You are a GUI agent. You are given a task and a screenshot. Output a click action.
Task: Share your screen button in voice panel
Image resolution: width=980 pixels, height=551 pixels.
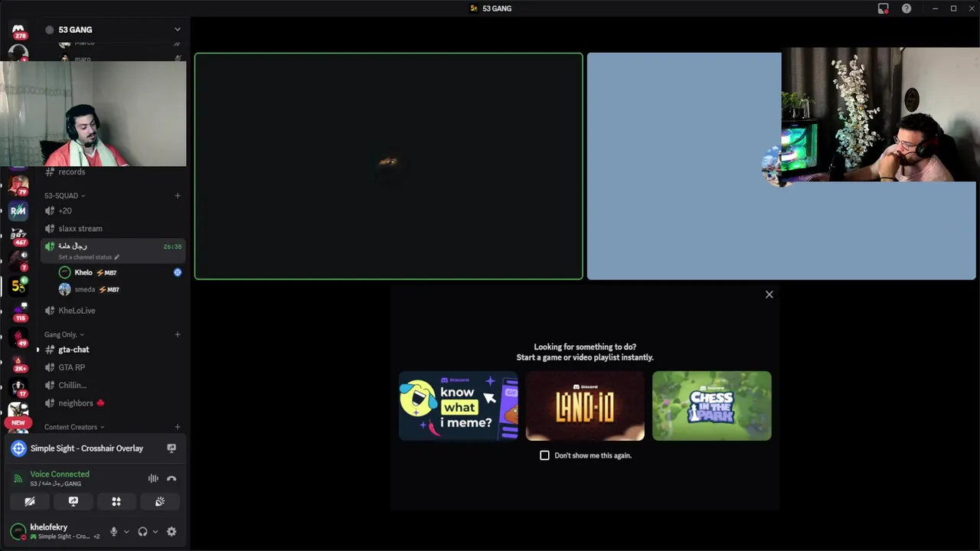click(73, 501)
